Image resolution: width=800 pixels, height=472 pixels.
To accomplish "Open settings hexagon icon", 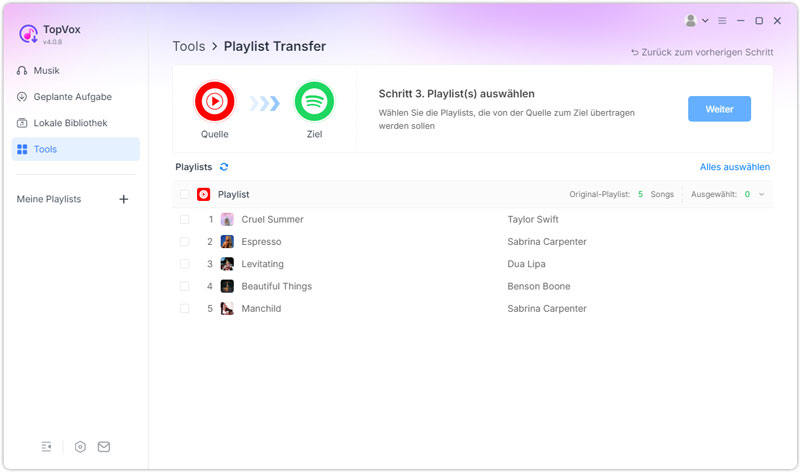I will point(80,447).
